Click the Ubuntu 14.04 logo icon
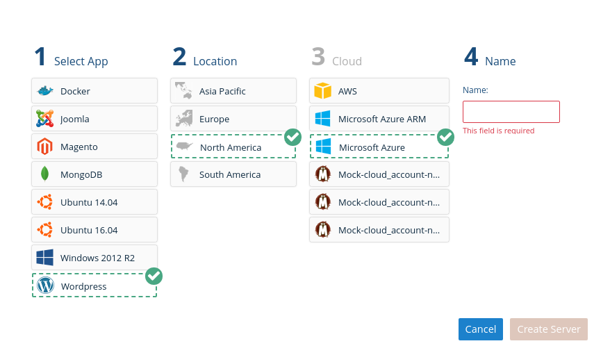The width and height of the screenshot is (610, 364). click(44, 202)
